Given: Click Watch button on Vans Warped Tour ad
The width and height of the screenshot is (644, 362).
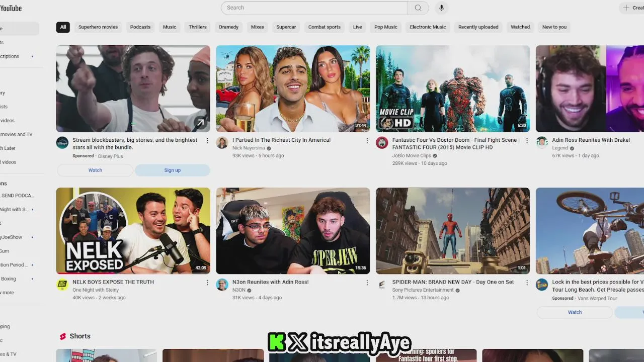Looking at the screenshot, I should pyautogui.click(x=575, y=312).
